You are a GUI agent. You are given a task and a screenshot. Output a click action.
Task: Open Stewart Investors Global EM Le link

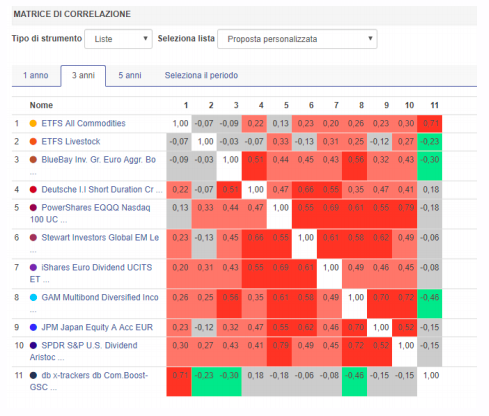(x=100, y=238)
